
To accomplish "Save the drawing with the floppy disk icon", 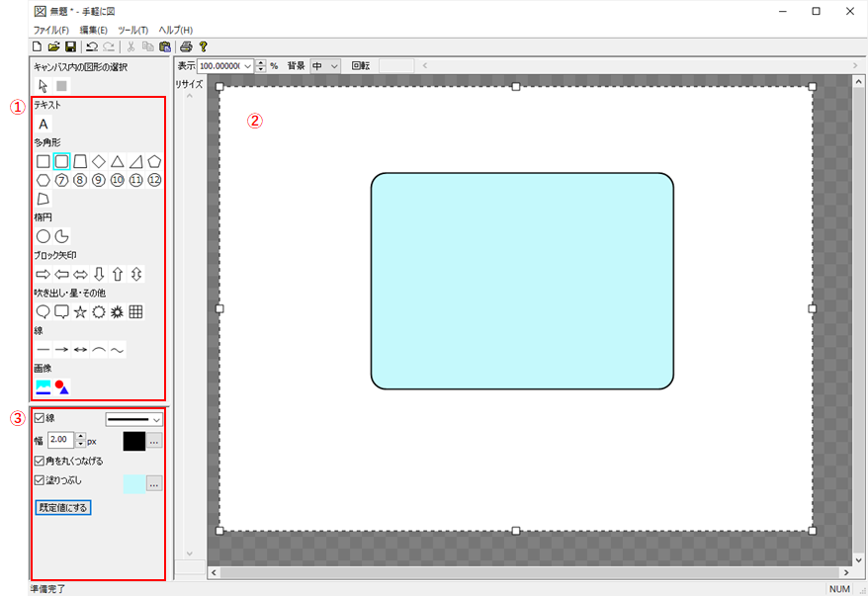I will tap(70, 47).
